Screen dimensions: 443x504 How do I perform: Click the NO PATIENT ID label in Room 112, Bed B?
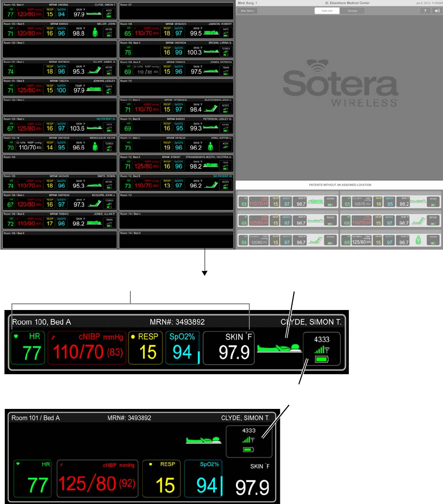pyautogui.click(x=222, y=176)
